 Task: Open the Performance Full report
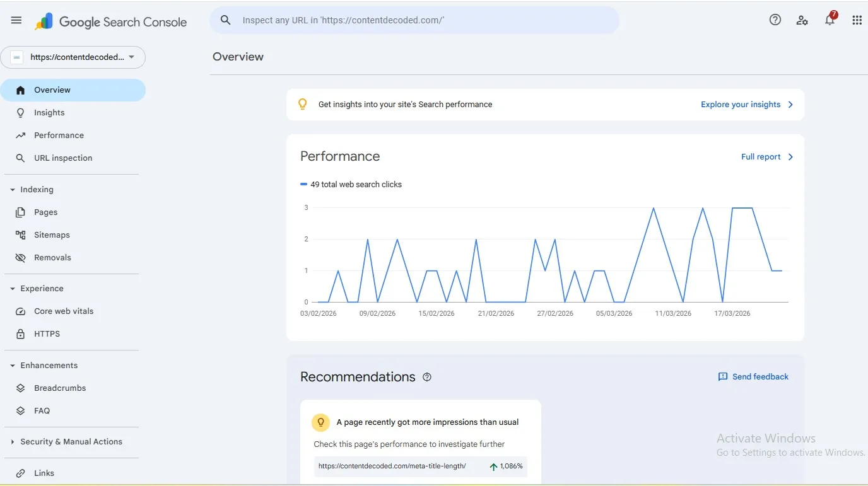(761, 156)
